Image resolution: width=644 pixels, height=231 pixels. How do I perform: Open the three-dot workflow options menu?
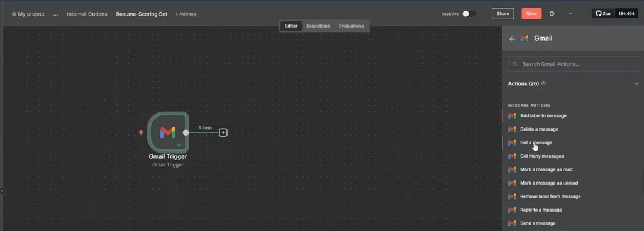pyautogui.click(x=570, y=14)
